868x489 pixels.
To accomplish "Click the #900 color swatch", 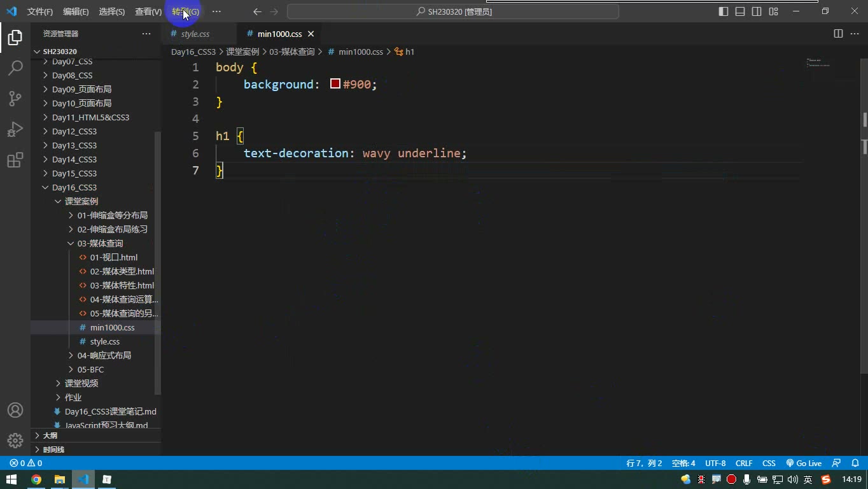I will click(x=335, y=84).
